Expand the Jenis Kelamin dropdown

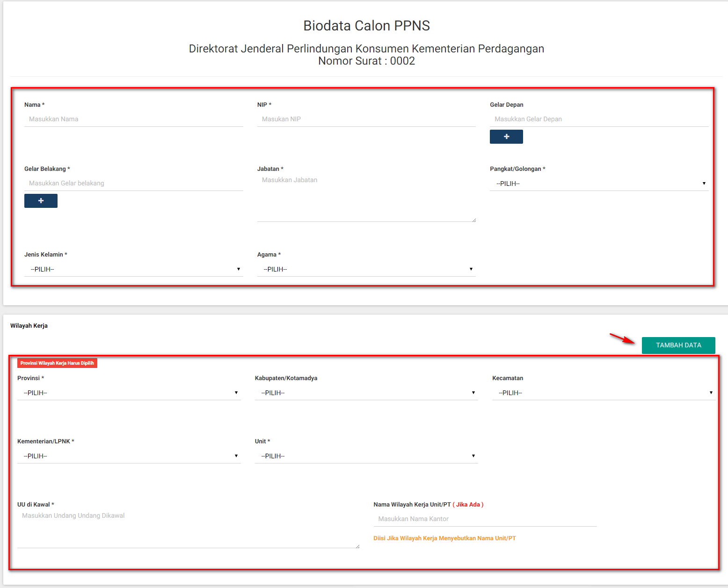133,269
